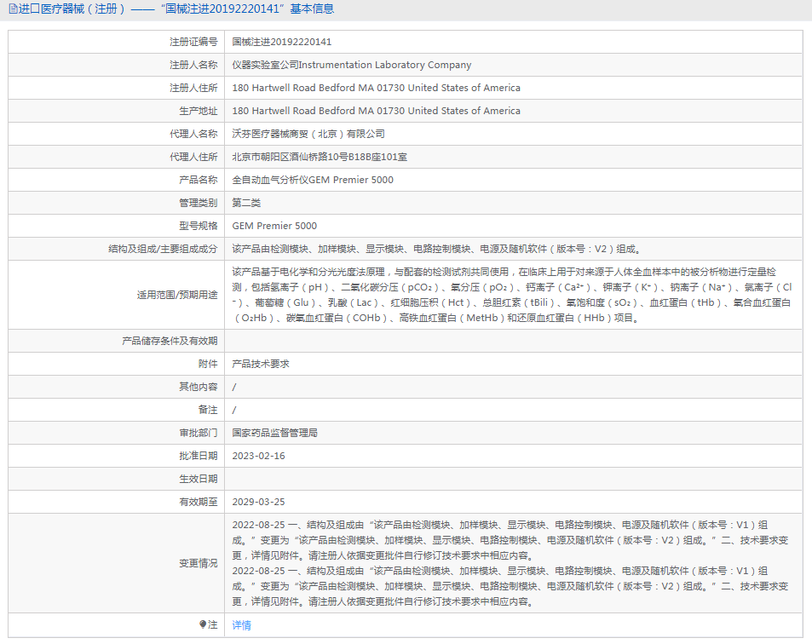
Task: Click the 适用范围/预期用途 description paragraph
Action: (x=511, y=295)
